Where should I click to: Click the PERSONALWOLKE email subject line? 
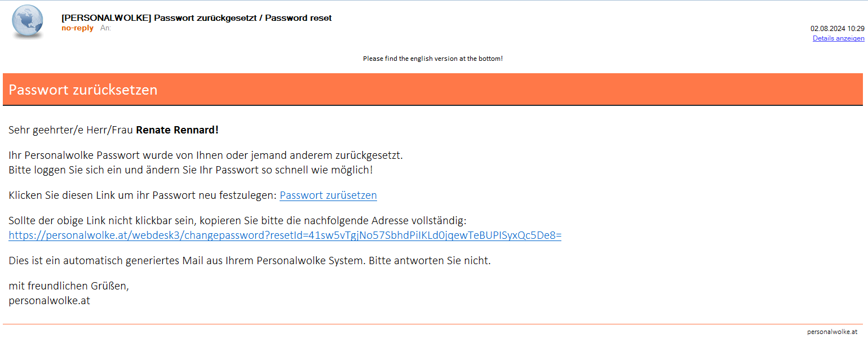click(196, 18)
